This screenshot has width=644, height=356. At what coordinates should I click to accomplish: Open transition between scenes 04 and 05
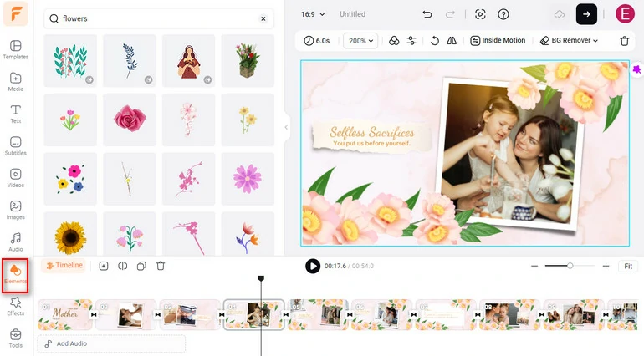[x=286, y=314]
